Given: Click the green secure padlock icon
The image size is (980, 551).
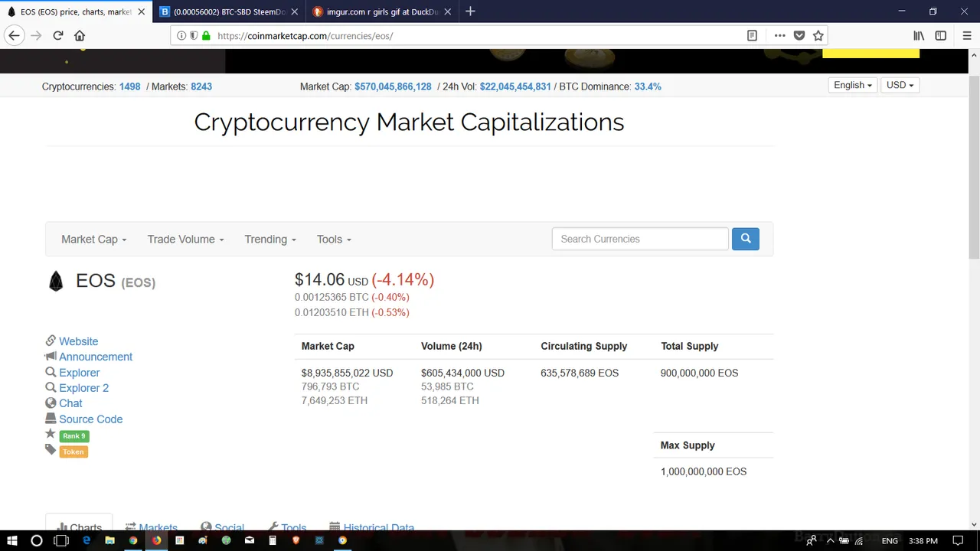Looking at the screenshot, I should tap(206, 36).
